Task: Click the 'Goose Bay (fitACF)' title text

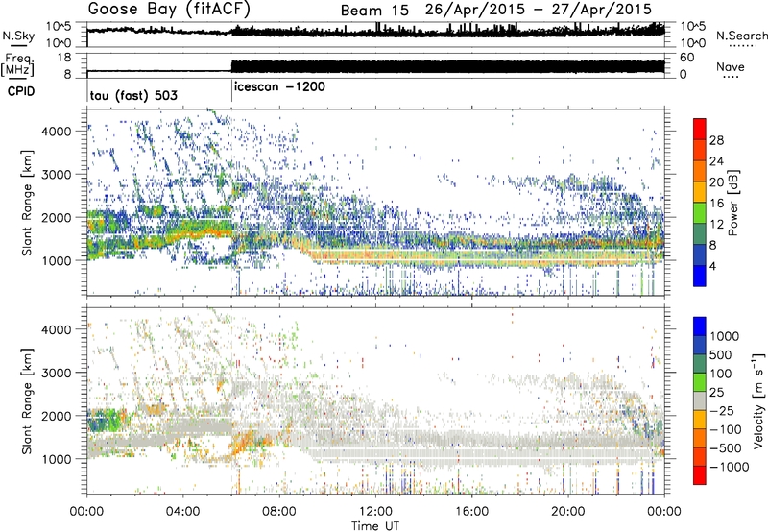Action: [169, 10]
